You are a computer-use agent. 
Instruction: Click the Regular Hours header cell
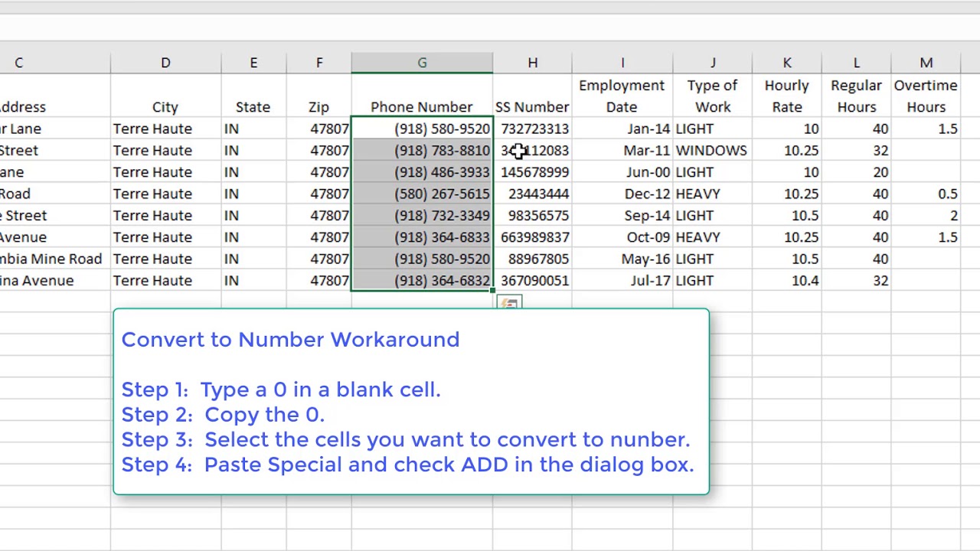[857, 96]
